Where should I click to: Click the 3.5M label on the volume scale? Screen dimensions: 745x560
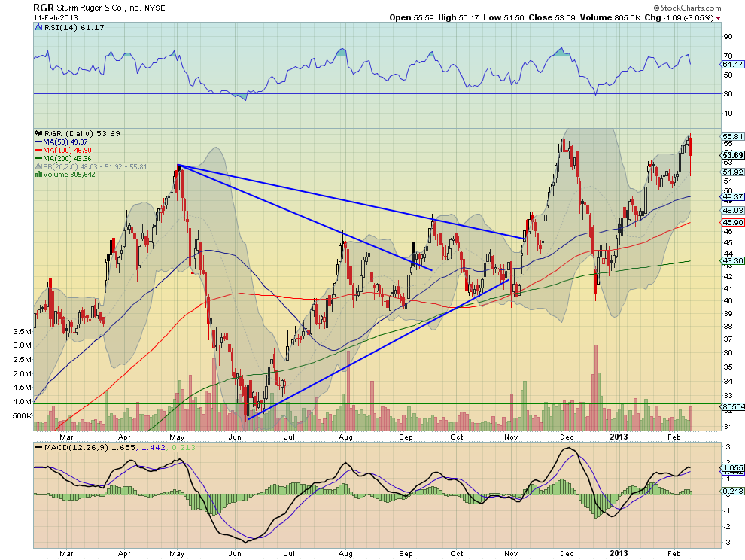(23, 331)
